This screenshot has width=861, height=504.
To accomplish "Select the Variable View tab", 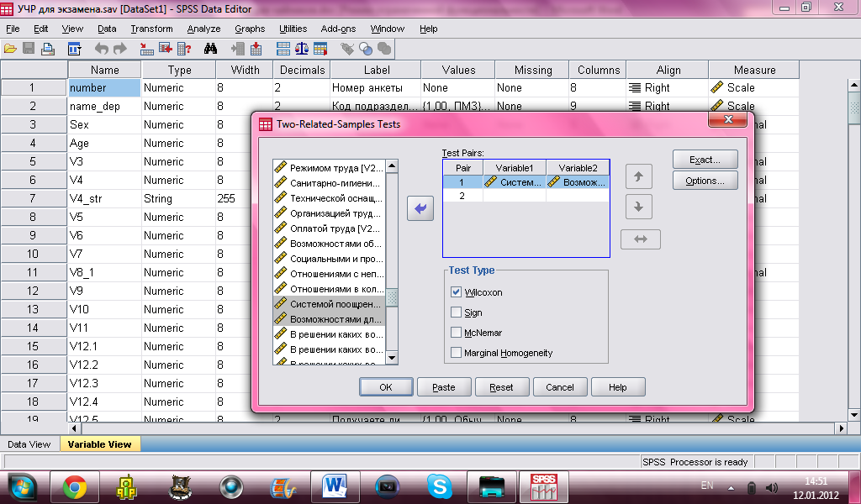I will tap(99, 444).
